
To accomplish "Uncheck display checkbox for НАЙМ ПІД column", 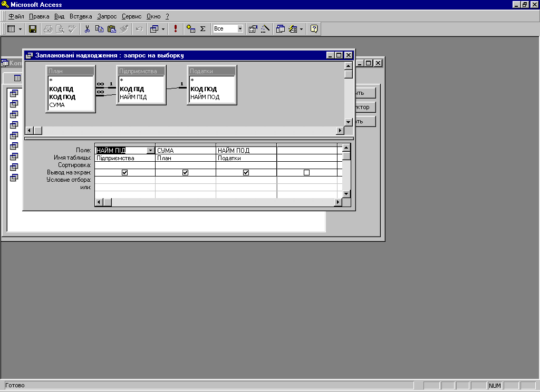I will point(124,172).
